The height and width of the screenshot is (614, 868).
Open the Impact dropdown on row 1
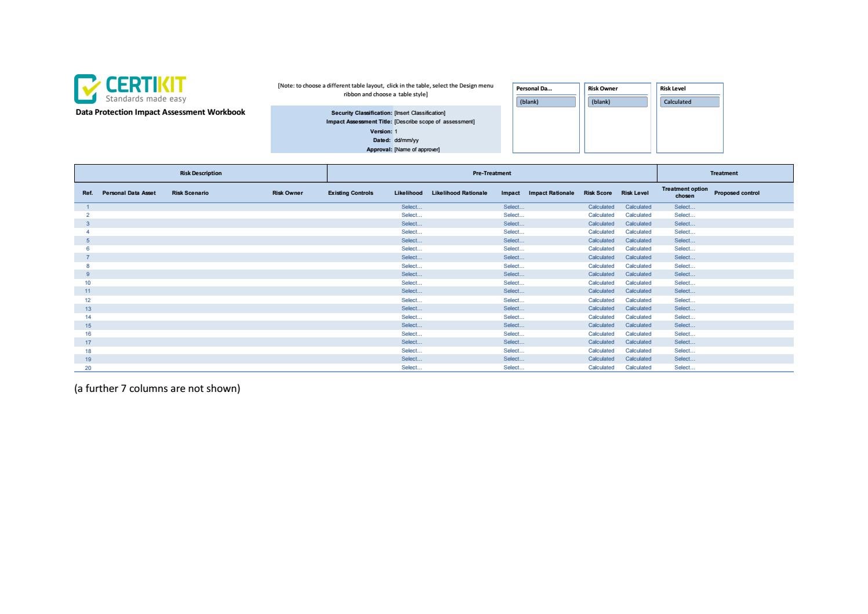tap(513, 206)
